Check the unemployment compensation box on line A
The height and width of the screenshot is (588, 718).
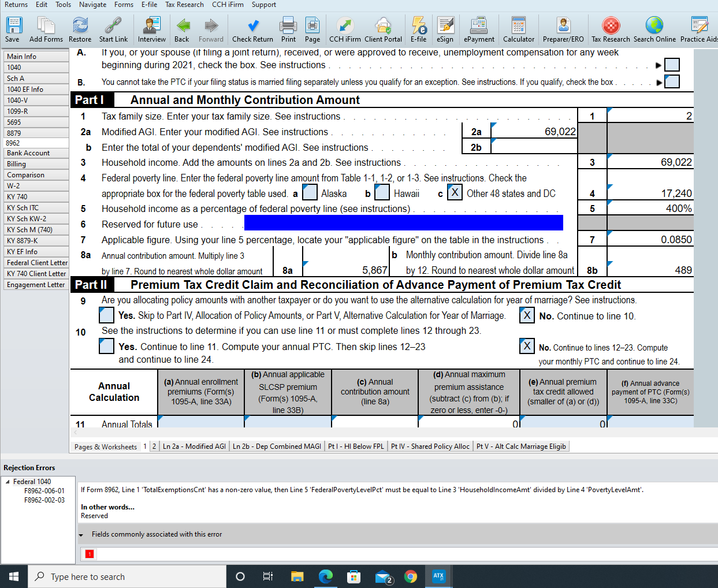pos(672,65)
